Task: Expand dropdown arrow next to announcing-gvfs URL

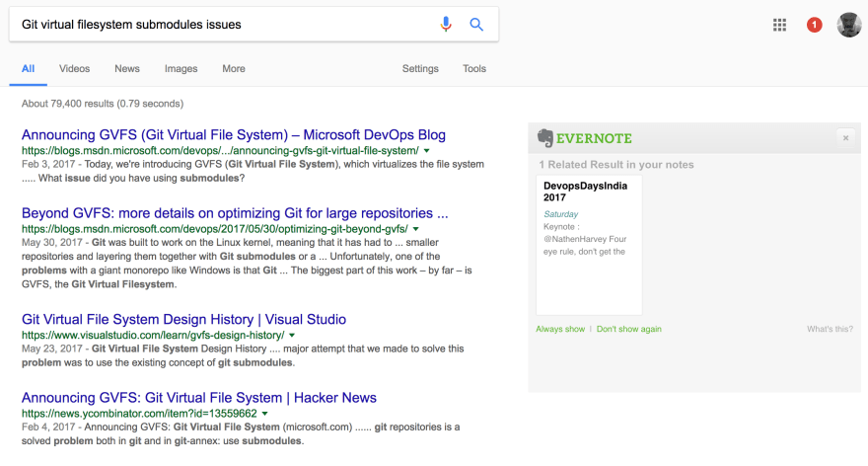Action: [427, 151]
